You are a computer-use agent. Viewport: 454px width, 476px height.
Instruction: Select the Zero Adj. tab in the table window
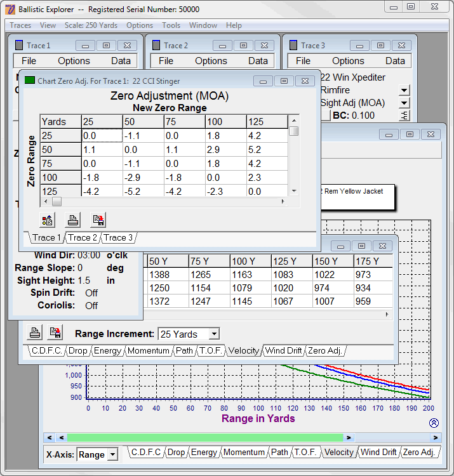click(325, 350)
